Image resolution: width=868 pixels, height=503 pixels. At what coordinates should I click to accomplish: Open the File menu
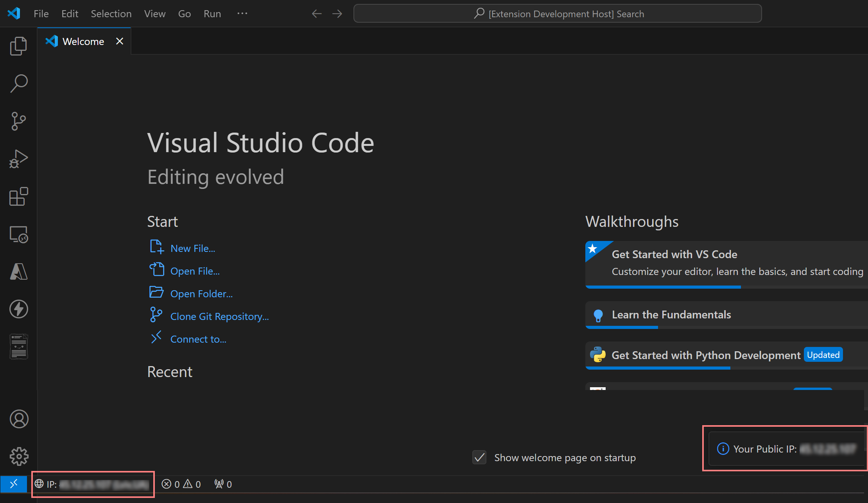41,13
